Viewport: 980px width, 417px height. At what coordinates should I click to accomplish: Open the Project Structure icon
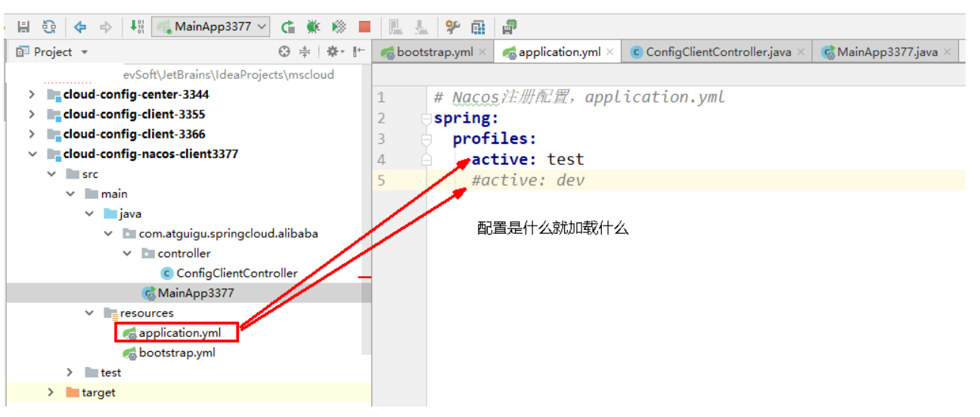pos(478,27)
